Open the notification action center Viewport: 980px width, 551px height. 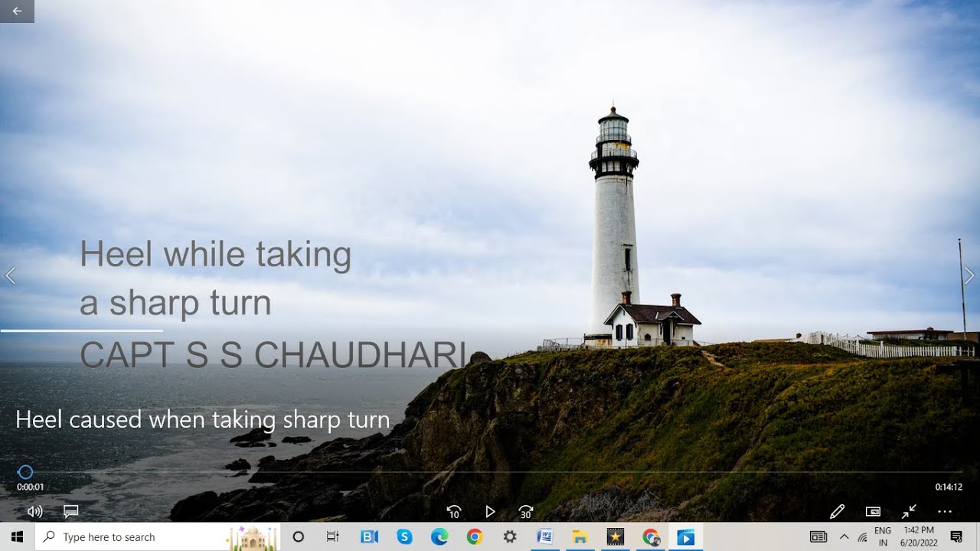click(956, 537)
